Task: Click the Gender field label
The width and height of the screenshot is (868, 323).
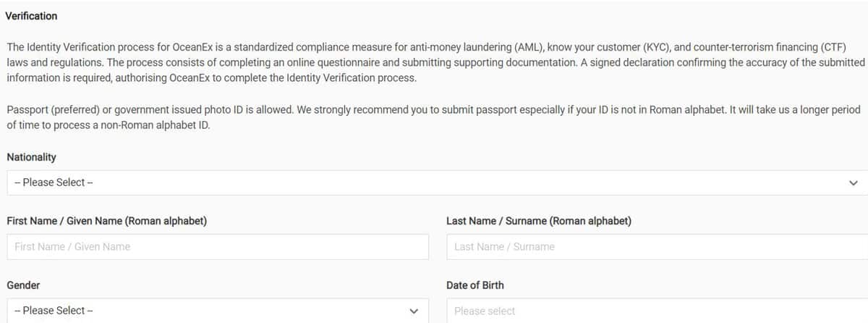Action: click(x=23, y=285)
